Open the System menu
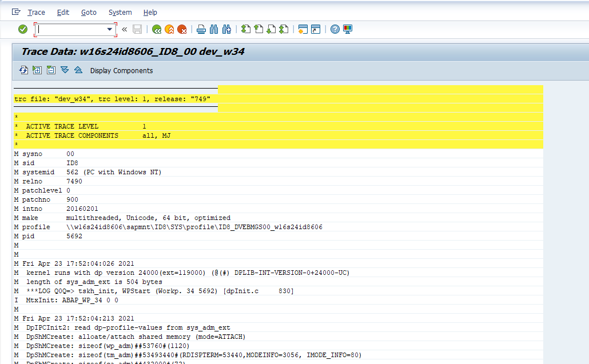The width and height of the screenshot is (589, 364). point(120,12)
